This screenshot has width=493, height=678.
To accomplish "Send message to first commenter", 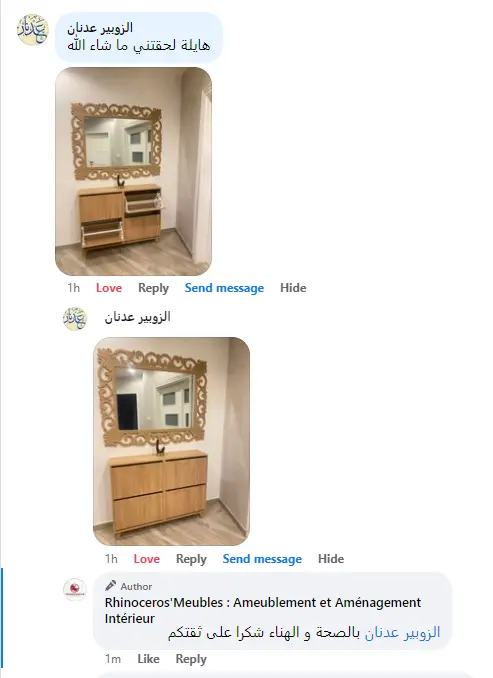I will tap(224, 288).
